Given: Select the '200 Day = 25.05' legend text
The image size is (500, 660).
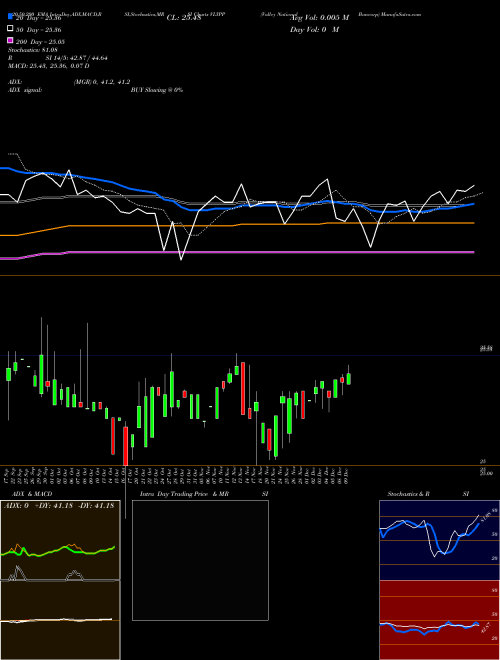Looking at the screenshot, I should pos(40,42).
